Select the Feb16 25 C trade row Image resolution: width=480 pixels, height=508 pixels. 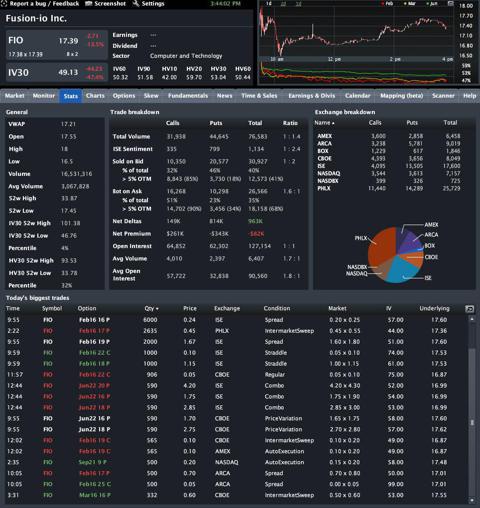pyautogui.click(x=237, y=484)
